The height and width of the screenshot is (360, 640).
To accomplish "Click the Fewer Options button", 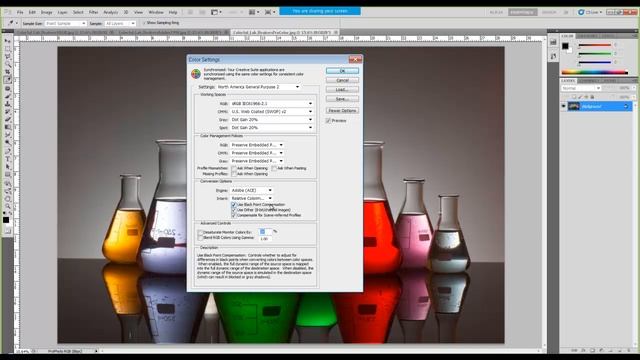I will (x=342, y=111).
